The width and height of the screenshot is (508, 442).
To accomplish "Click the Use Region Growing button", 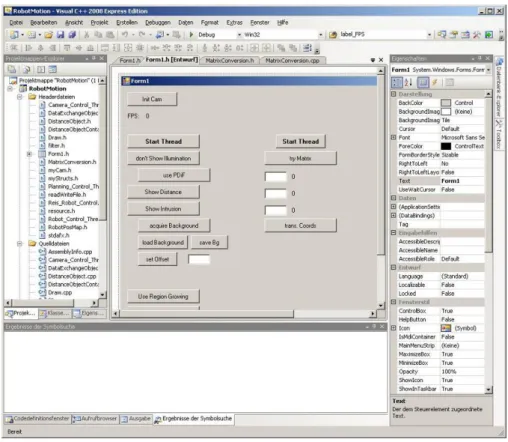I will click(x=163, y=296).
